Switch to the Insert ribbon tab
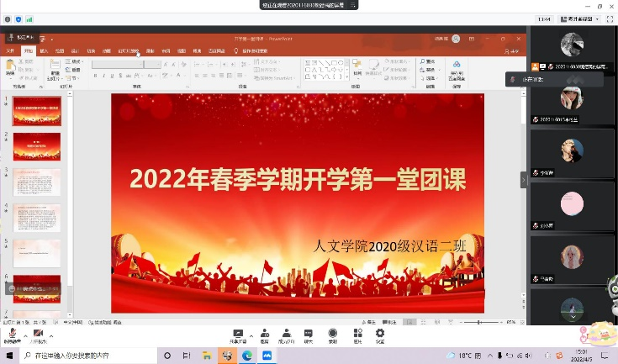 (x=44, y=51)
